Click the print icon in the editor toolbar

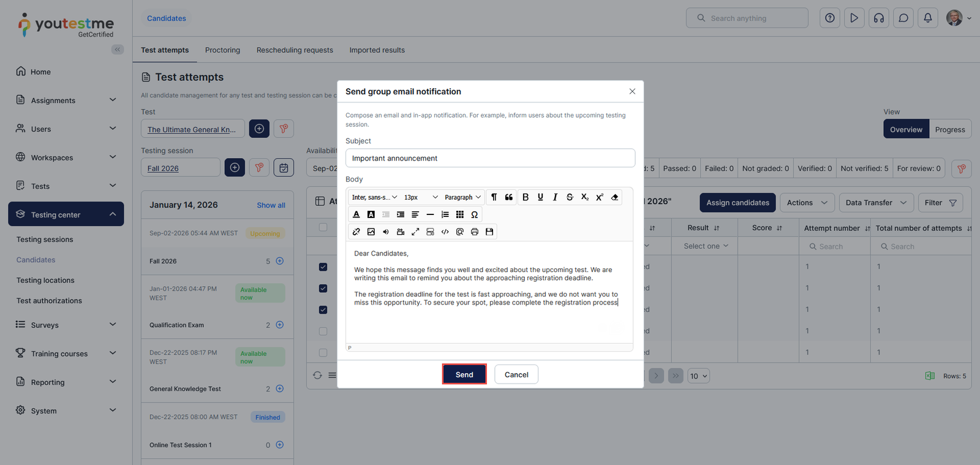[474, 232]
